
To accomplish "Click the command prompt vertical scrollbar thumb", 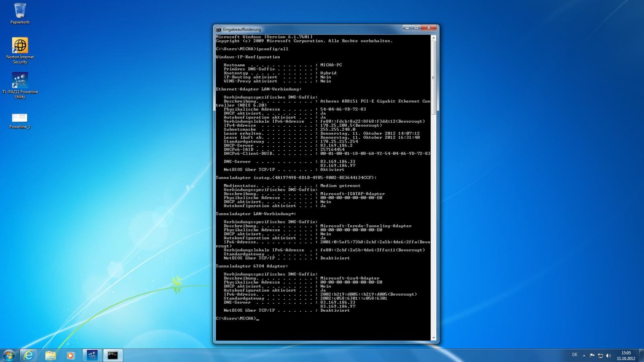I will pos(433,77).
